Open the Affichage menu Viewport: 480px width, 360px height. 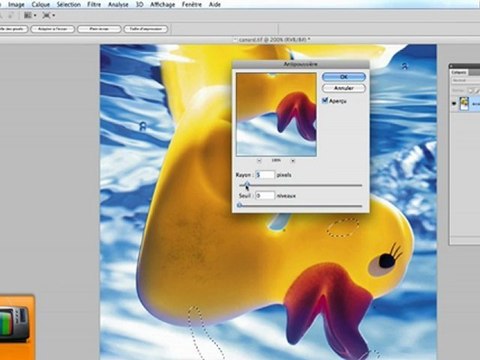[x=163, y=4]
